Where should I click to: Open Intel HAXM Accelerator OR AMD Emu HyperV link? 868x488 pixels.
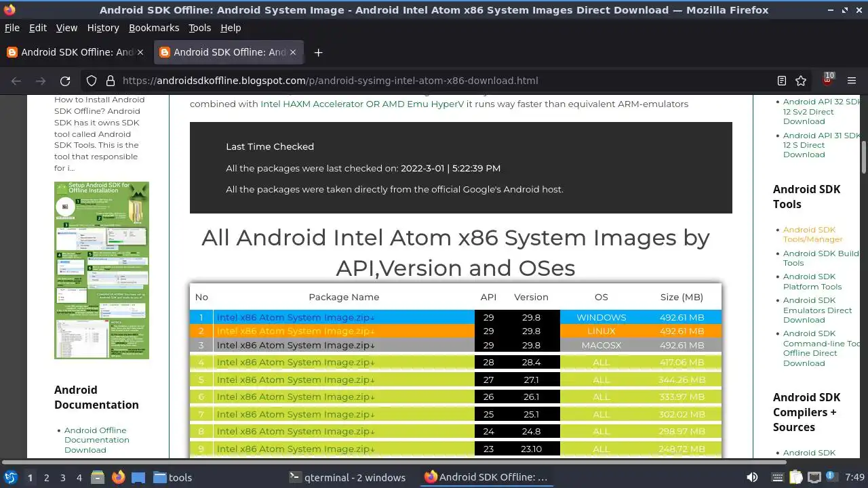coord(361,104)
